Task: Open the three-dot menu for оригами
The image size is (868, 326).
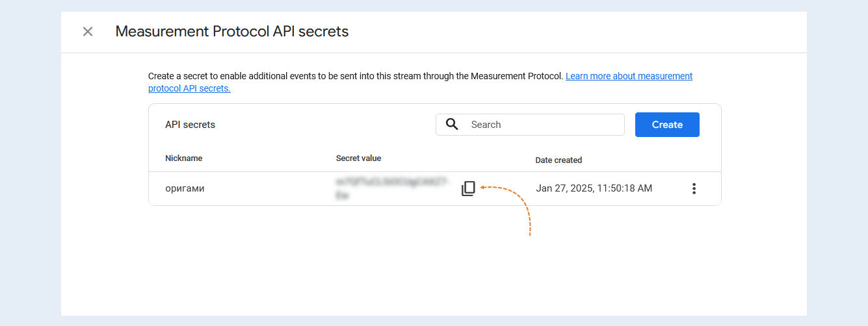Action: [694, 188]
